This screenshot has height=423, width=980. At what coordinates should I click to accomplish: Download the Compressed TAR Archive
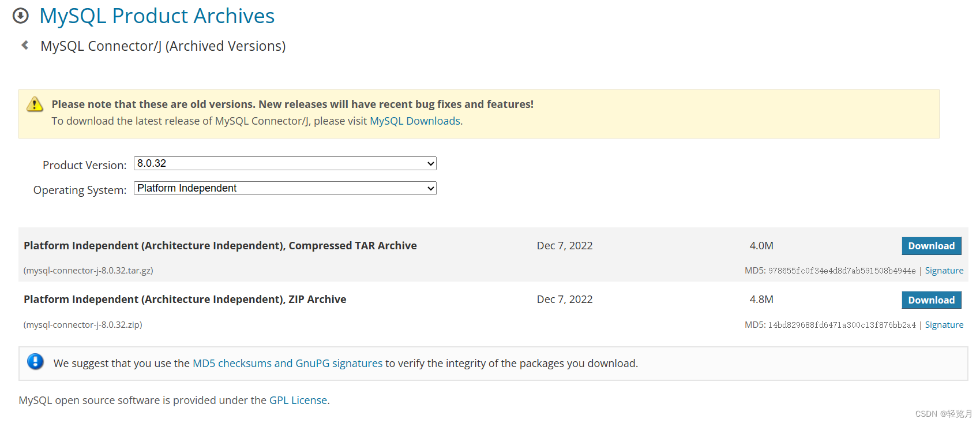[x=931, y=246]
